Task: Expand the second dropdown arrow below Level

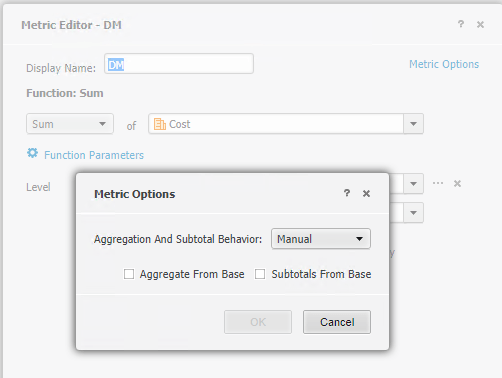Action: point(413,212)
